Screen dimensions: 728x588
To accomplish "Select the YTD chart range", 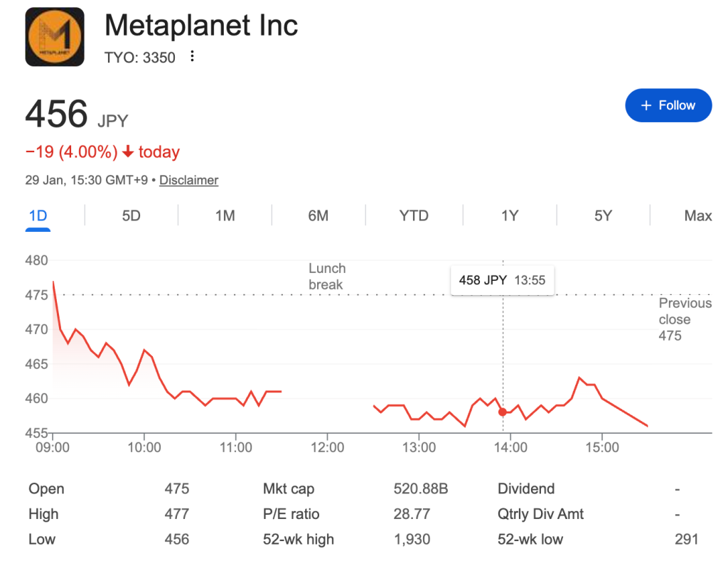I will (x=413, y=215).
